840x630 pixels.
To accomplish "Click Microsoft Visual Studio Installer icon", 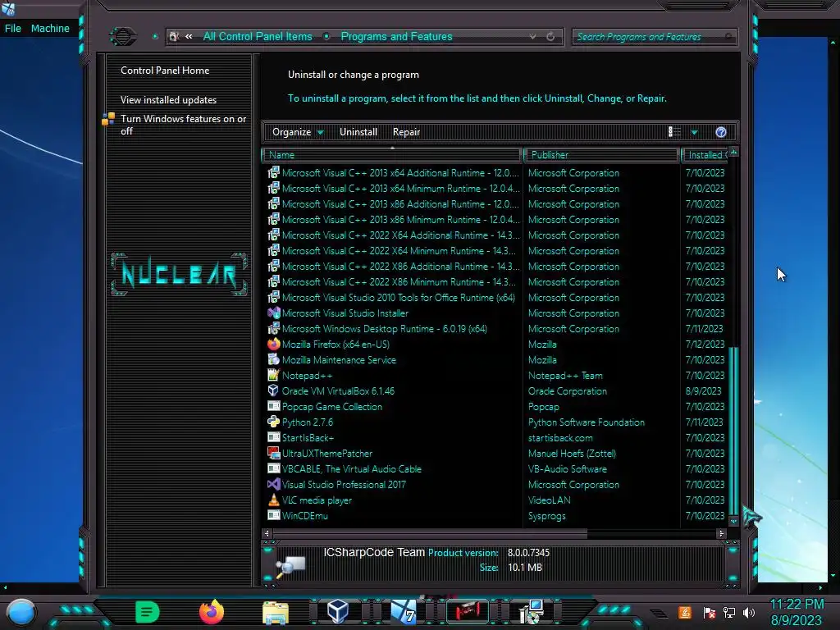I will pyautogui.click(x=273, y=313).
